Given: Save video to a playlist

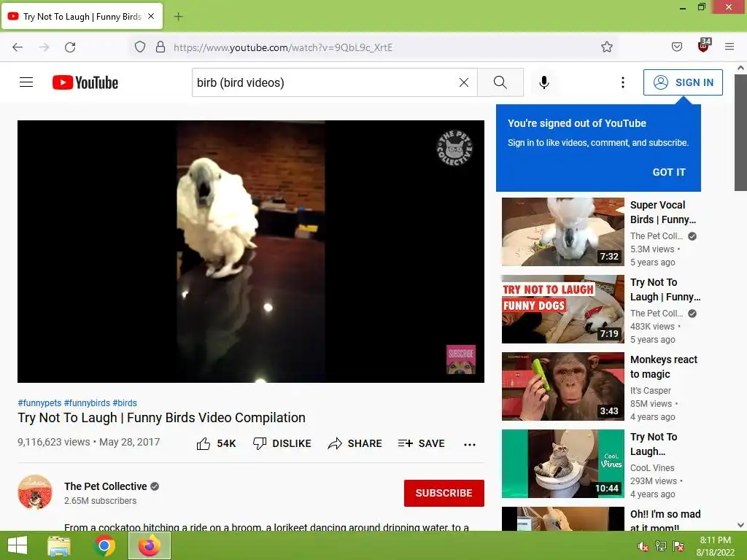Looking at the screenshot, I should [x=421, y=443].
